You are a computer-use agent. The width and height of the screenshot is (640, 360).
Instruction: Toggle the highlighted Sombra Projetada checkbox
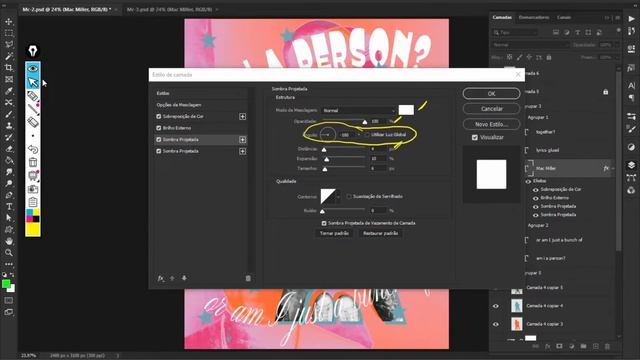click(x=159, y=140)
